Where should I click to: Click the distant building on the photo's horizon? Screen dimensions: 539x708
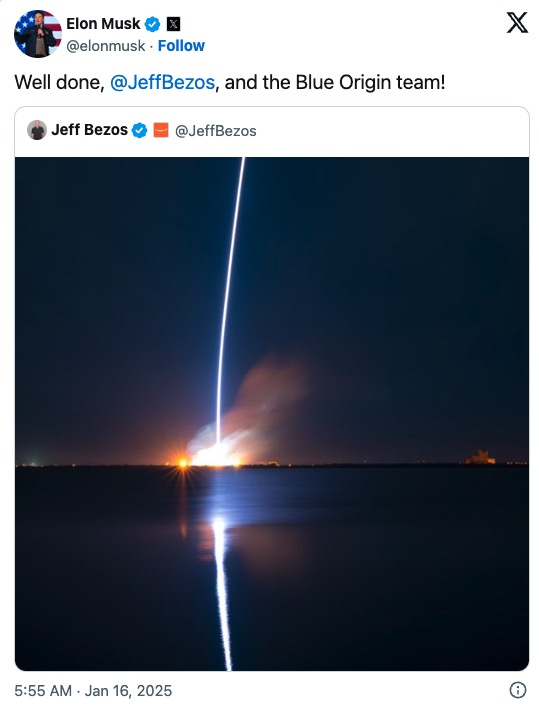click(x=480, y=457)
